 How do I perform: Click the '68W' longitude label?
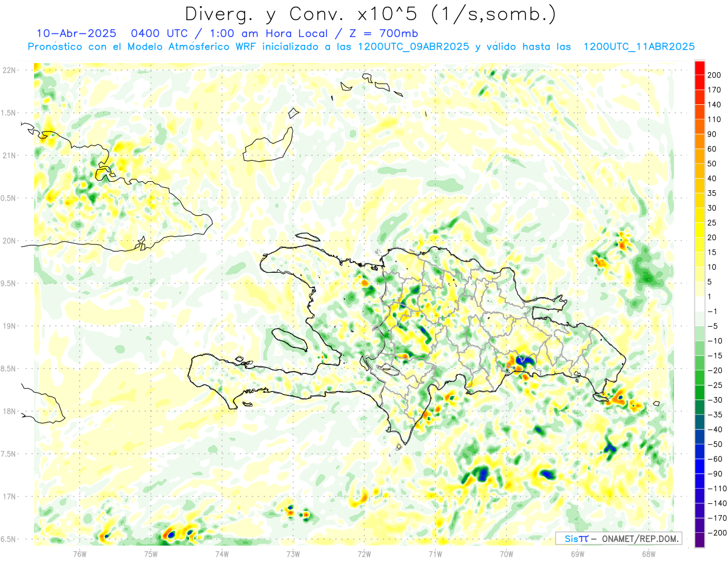click(x=649, y=554)
